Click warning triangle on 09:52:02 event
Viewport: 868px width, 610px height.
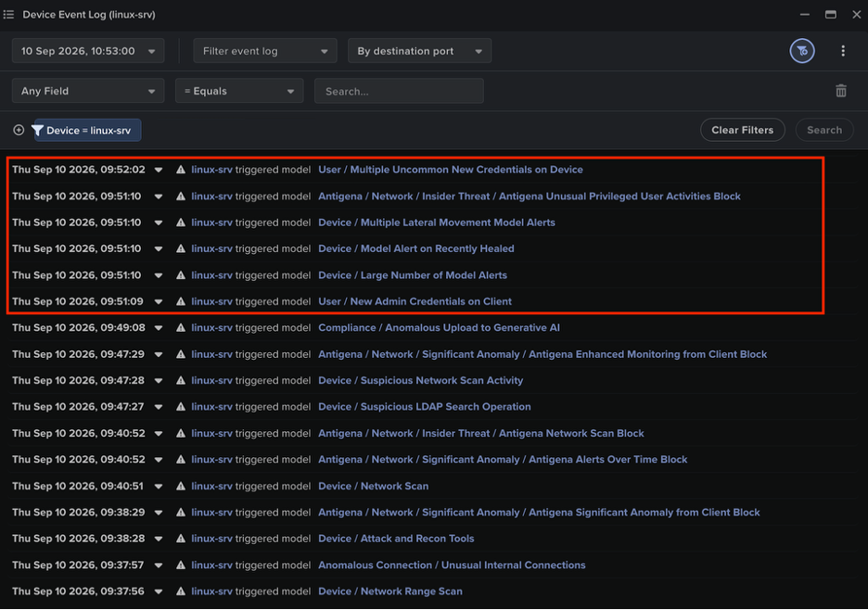pos(181,170)
